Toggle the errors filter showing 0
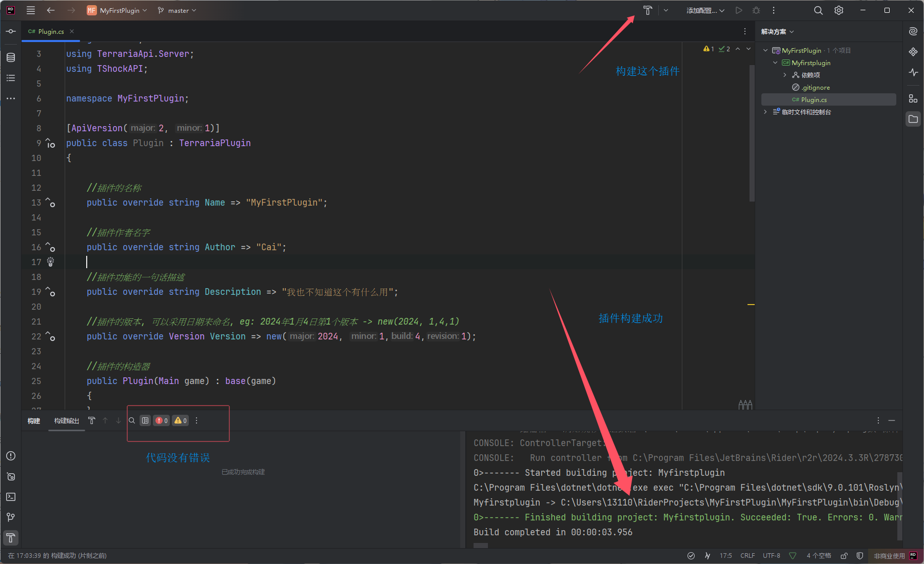The image size is (924, 564). [162, 420]
